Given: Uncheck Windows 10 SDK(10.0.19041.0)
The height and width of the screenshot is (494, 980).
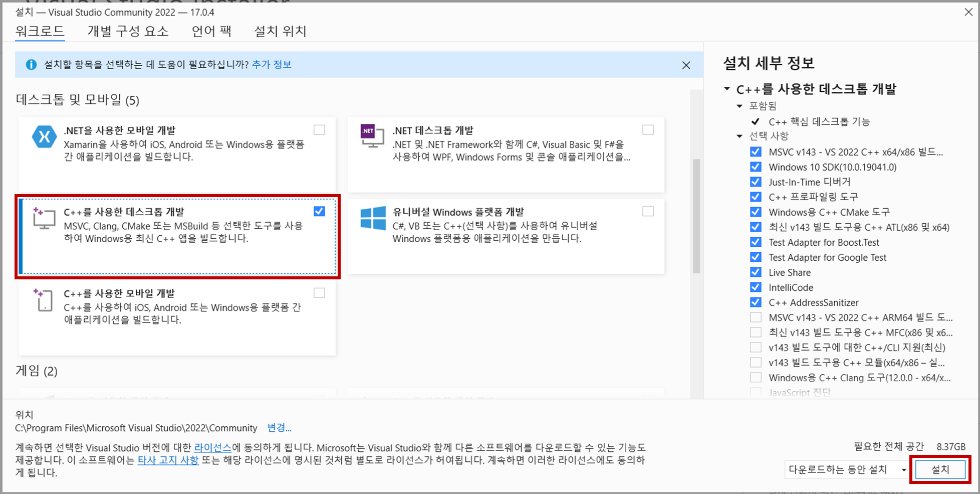Looking at the screenshot, I should [x=756, y=167].
